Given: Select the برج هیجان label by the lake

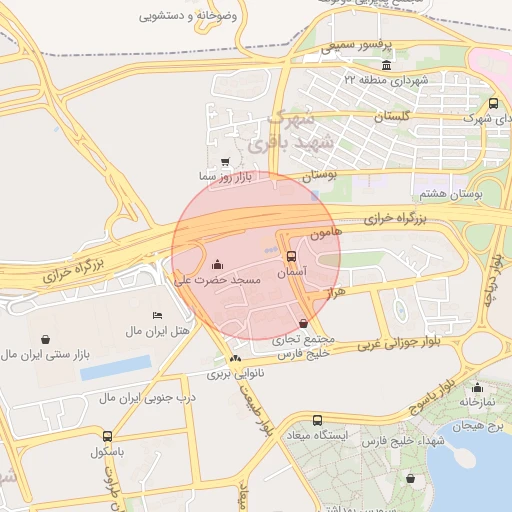Looking at the screenshot, I should (x=478, y=427).
